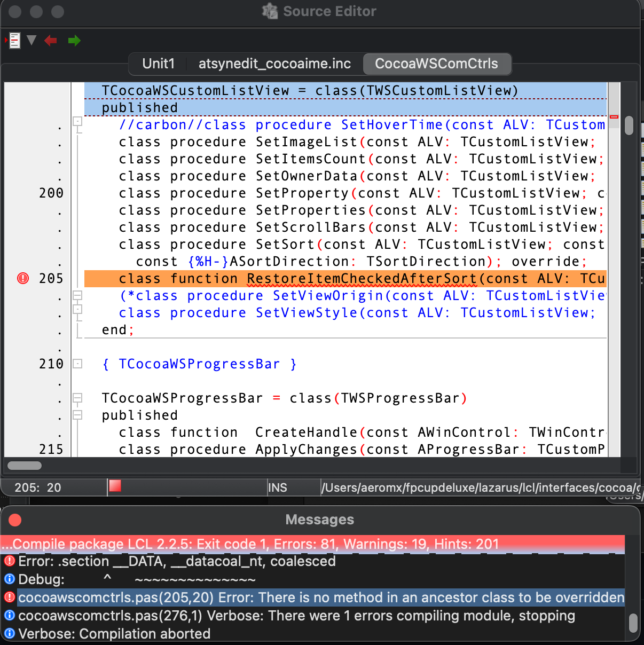The height and width of the screenshot is (645, 644).
Task: Click the red error icon on the highlighted error row
Action: (9, 597)
